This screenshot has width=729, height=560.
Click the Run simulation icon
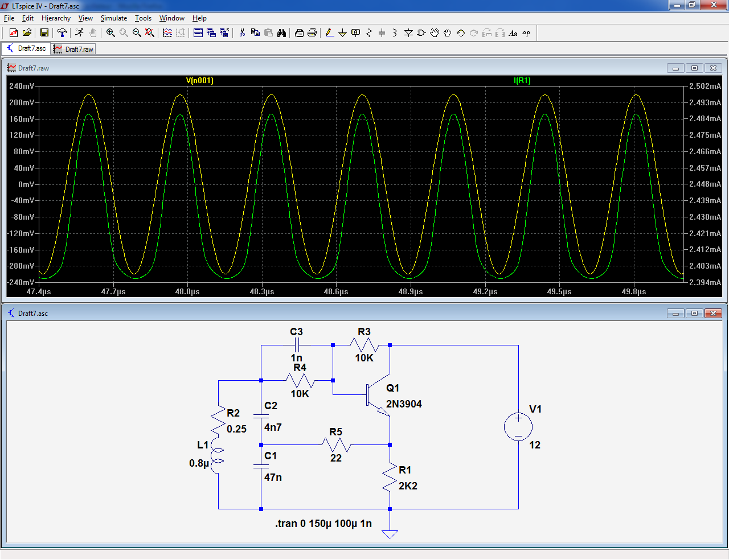(x=79, y=33)
